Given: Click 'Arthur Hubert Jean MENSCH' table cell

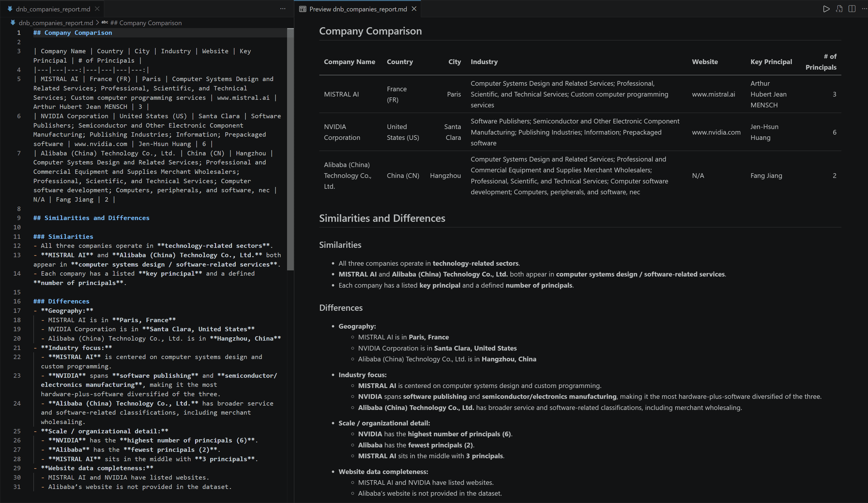Looking at the screenshot, I should pos(768,94).
